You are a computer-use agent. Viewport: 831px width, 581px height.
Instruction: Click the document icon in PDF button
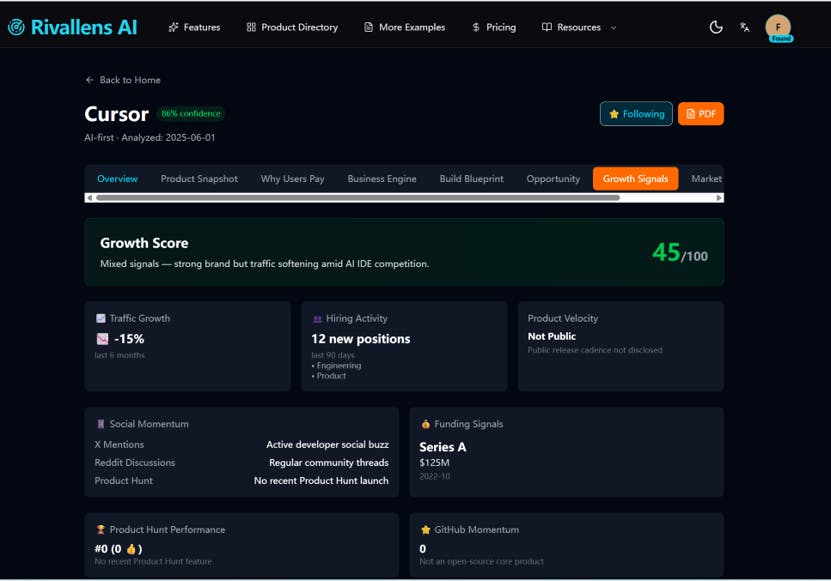tap(691, 114)
